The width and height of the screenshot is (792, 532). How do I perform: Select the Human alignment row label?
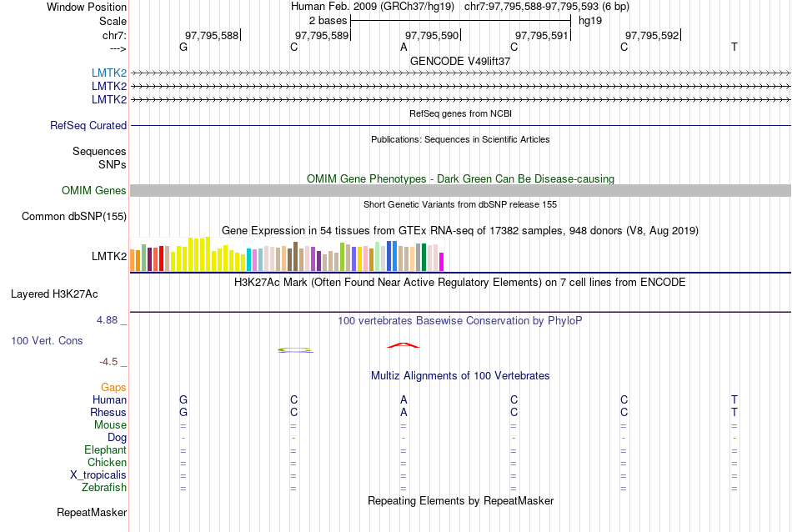point(109,399)
